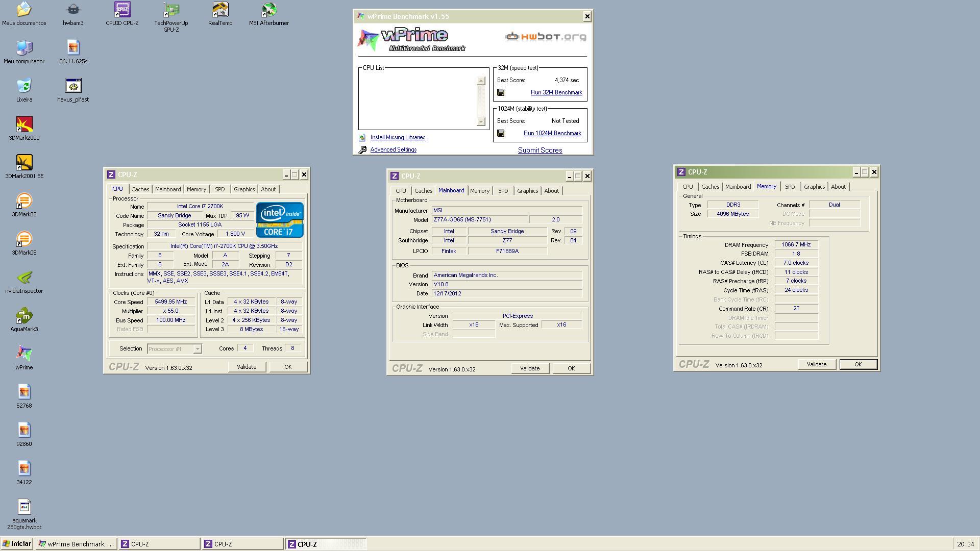Click DRAM Frequency value 1066.7 MHz
This screenshot has width=980, height=551.
click(x=796, y=244)
